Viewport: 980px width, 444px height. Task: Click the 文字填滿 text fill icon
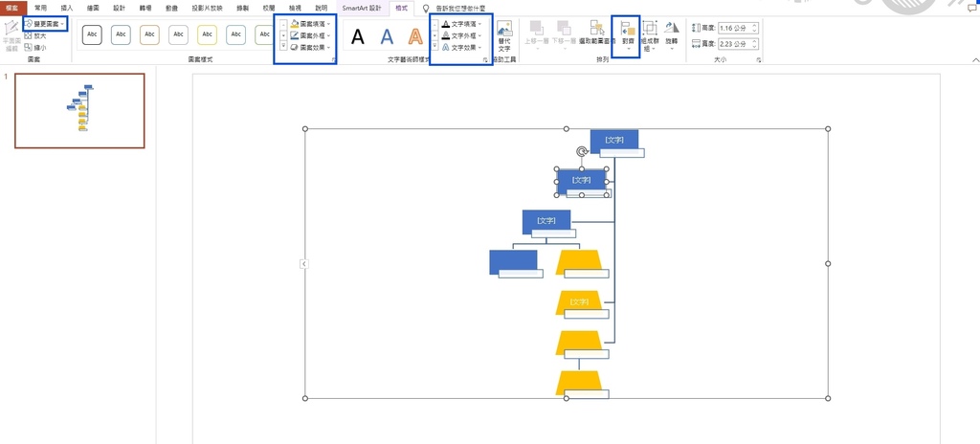[446, 23]
